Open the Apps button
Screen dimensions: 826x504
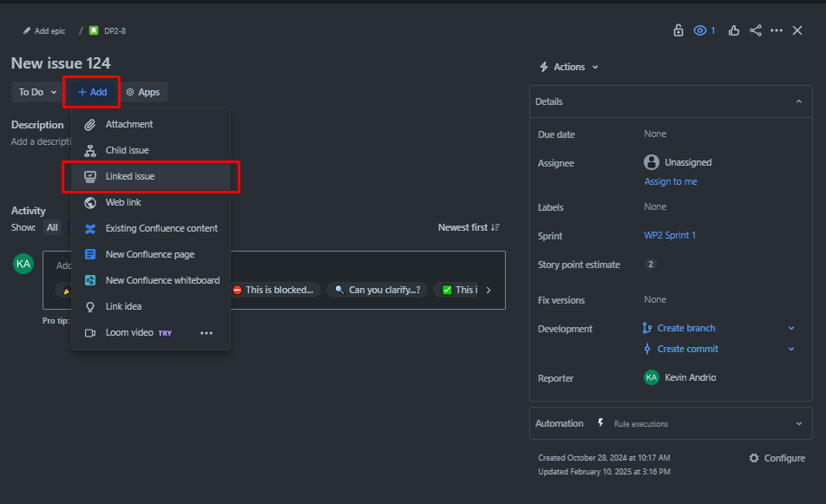click(143, 92)
